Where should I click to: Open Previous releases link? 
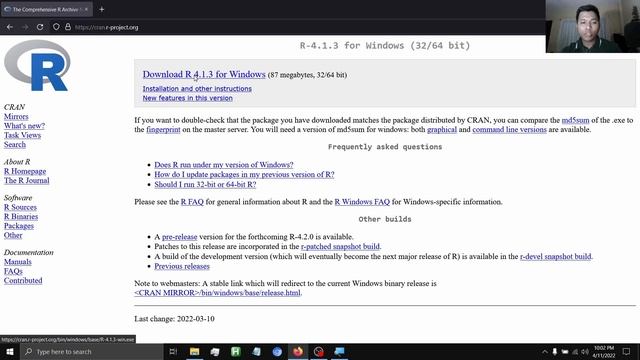tap(182, 266)
